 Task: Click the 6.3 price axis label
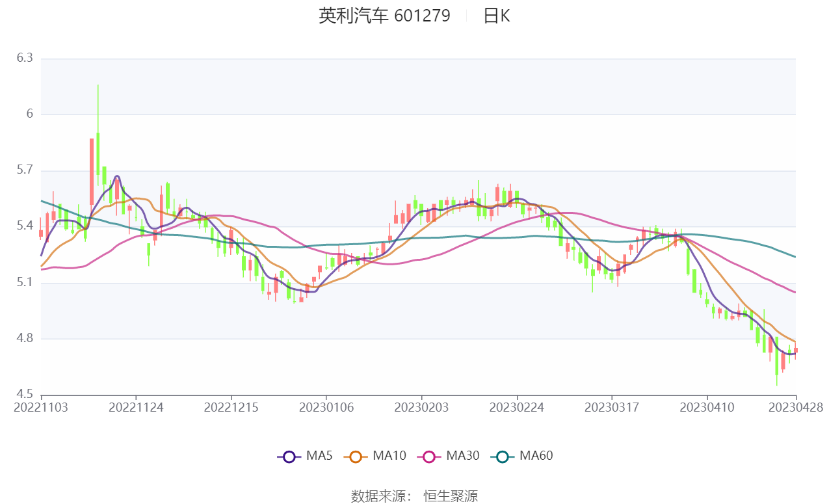(x=25, y=59)
